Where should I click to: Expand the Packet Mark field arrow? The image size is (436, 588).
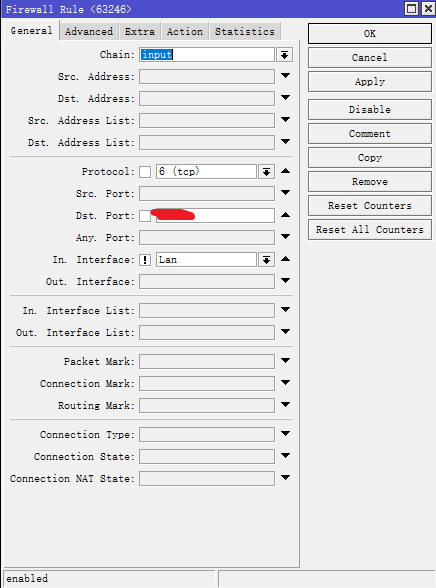coord(285,361)
